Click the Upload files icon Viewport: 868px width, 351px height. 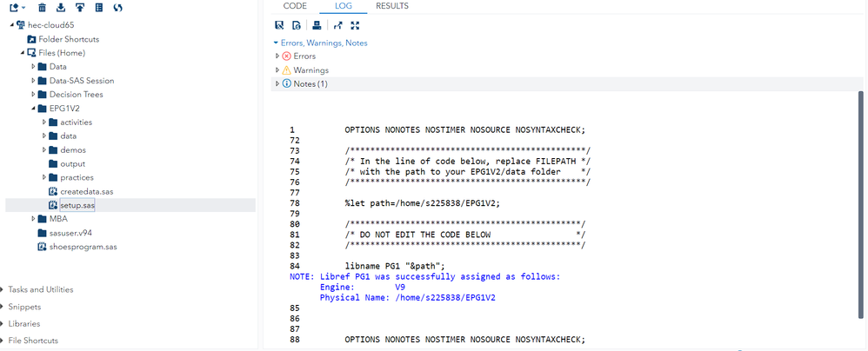pyautogui.click(x=80, y=8)
